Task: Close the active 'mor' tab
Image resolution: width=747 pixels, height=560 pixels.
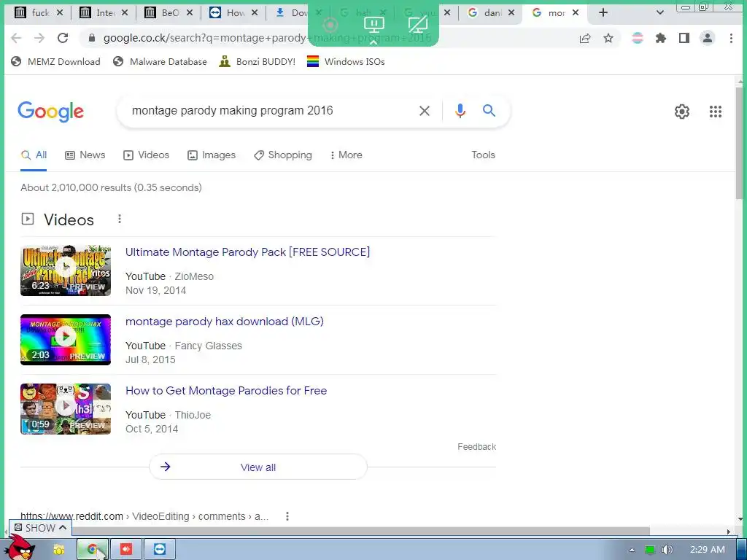Action: click(x=576, y=13)
